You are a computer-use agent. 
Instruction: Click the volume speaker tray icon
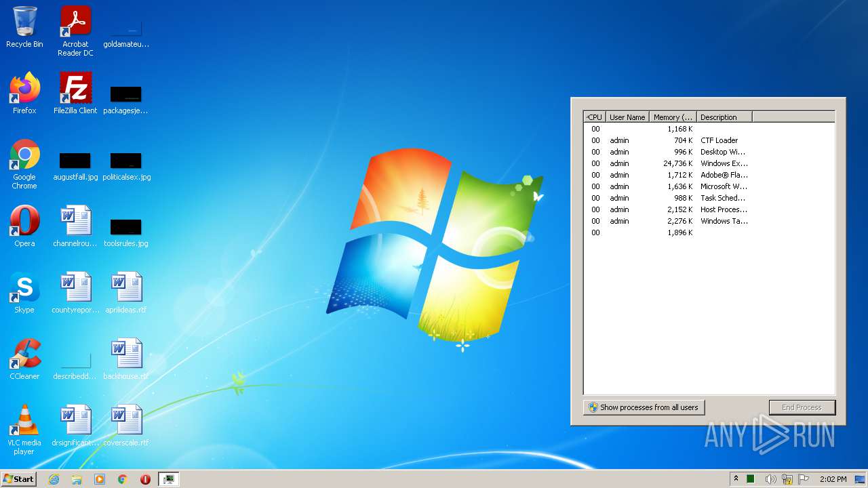coord(770,479)
